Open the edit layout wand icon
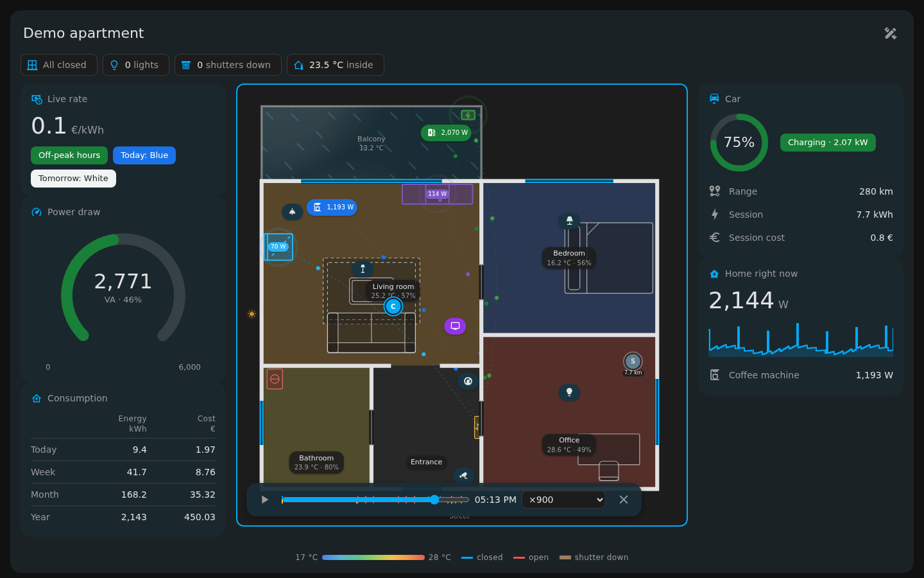 (891, 33)
